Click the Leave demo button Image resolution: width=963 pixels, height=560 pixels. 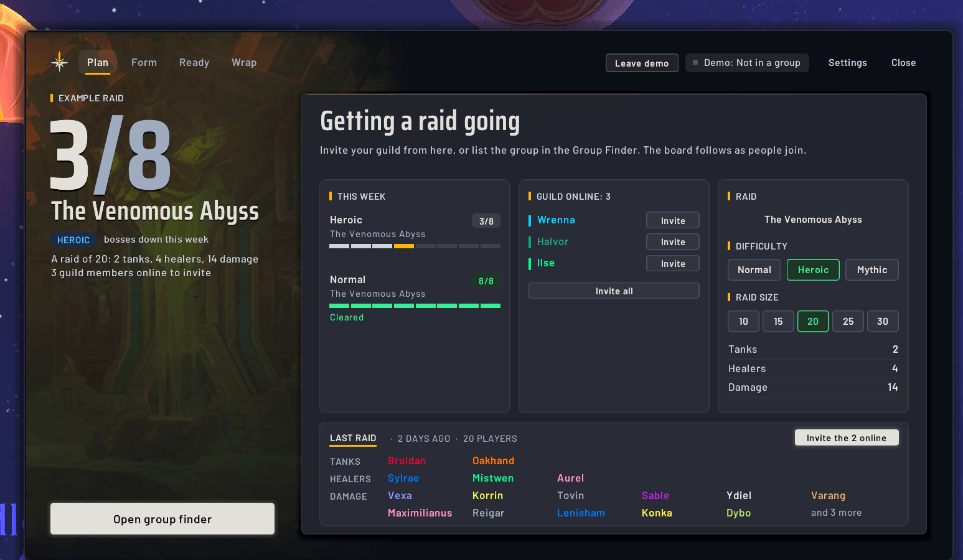tap(642, 63)
